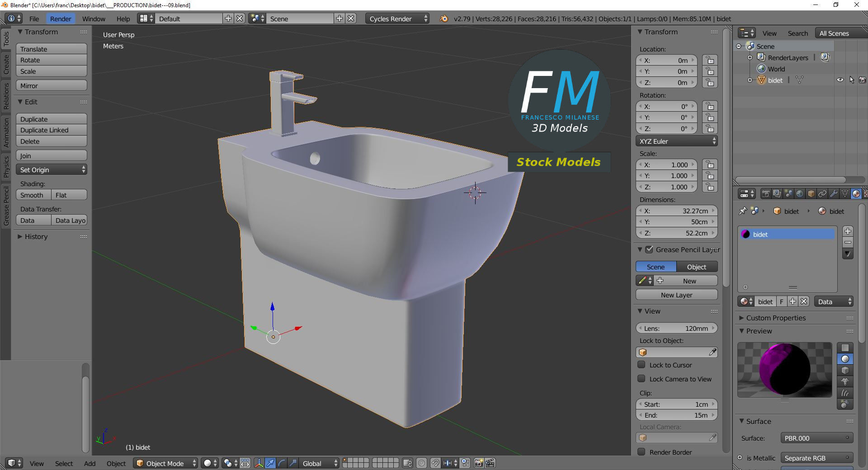
Task: Adjust the Lens 120mm slider field
Action: click(677, 328)
